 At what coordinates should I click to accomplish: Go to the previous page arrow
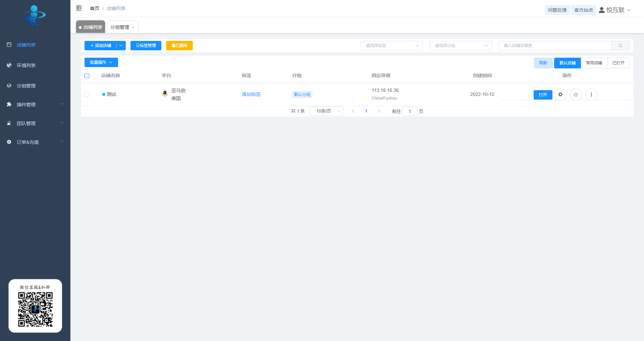[353, 111]
